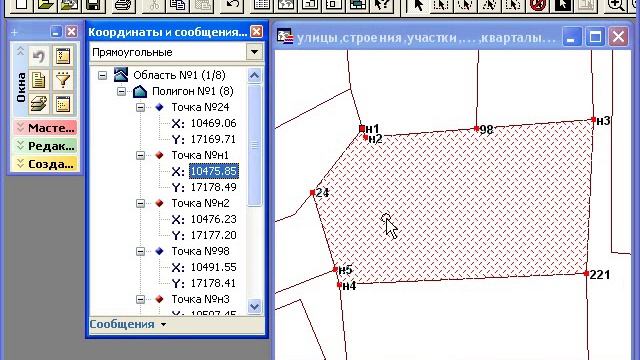Click the printer icon in the top toolbar

tap(123, 6)
